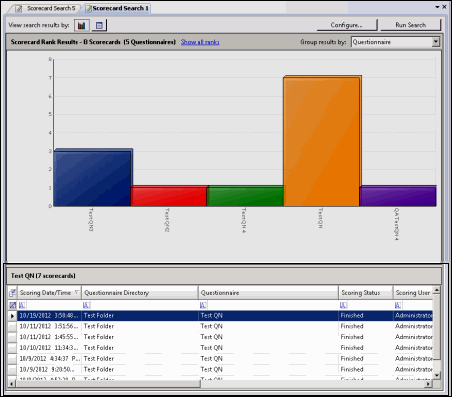The width and height of the screenshot is (452, 397).
Task: Open the filter operator icon under Scoring Date/Time
Action: [22, 305]
